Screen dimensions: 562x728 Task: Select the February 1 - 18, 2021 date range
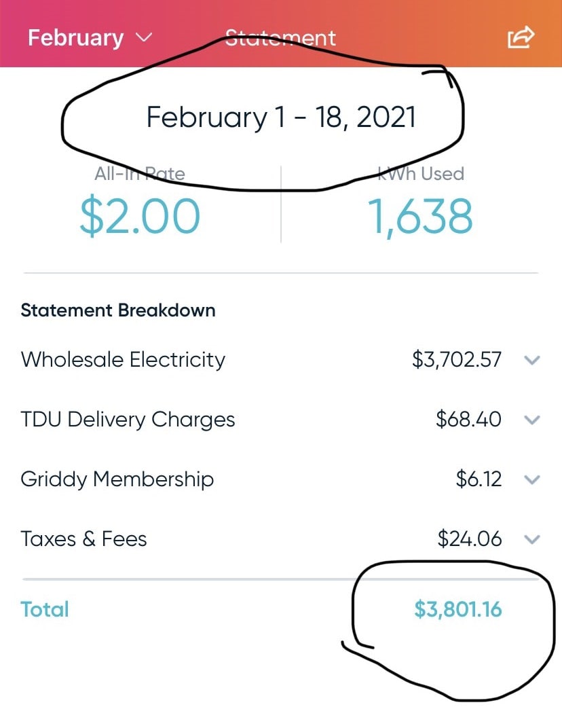(x=281, y=117)
